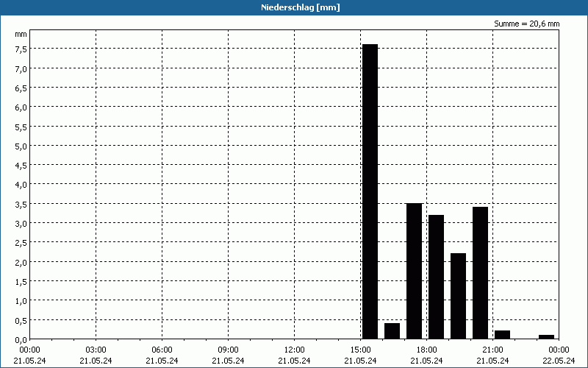Select the 3,4 mm bar just before 21:00
The image size is (588, 368).
click(481, 273)
